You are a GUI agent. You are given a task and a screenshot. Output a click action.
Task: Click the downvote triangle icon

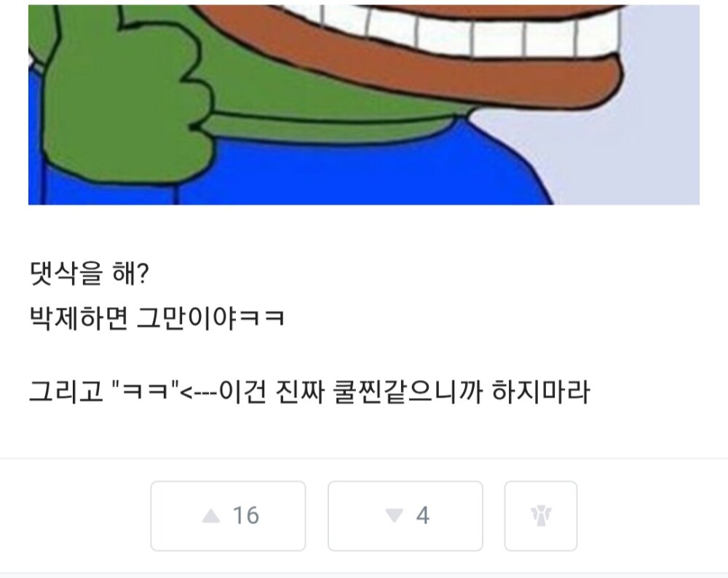point(394,516)
